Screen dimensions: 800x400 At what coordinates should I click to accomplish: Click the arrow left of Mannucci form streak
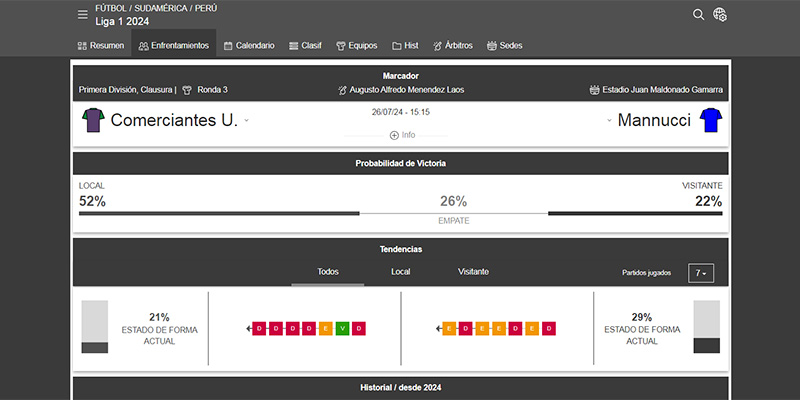coord(438,329)
